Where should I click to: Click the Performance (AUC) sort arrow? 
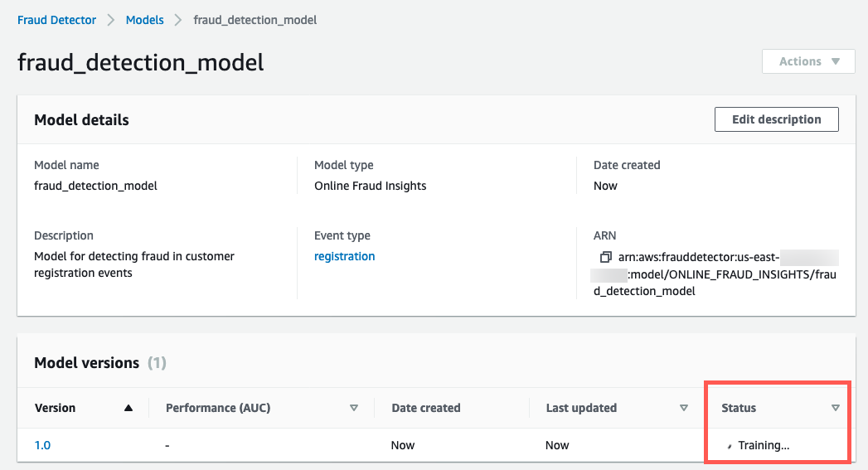click(354, 408)
